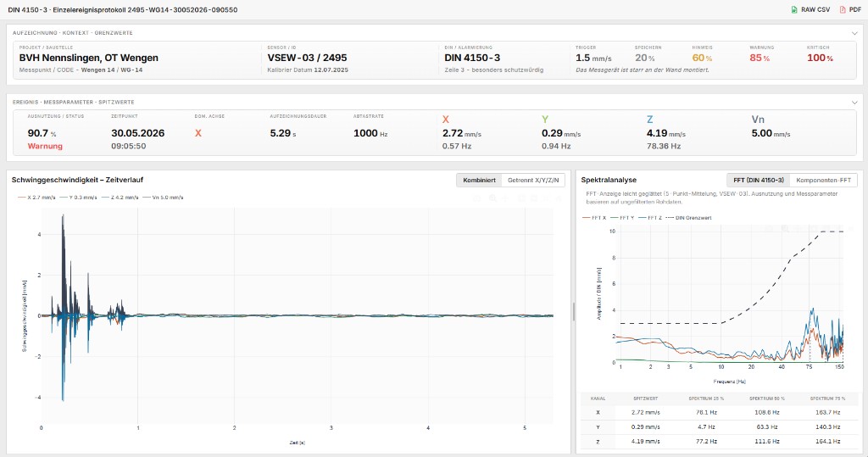
Task: Click the Vn value 5.00 mm/s
Action: 771,133
